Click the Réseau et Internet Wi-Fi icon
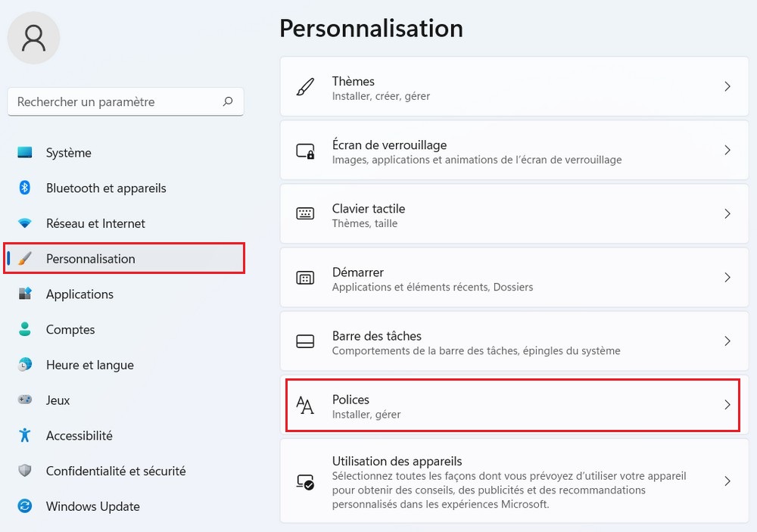Screen dimensions: 757x532 pos(25,223)
